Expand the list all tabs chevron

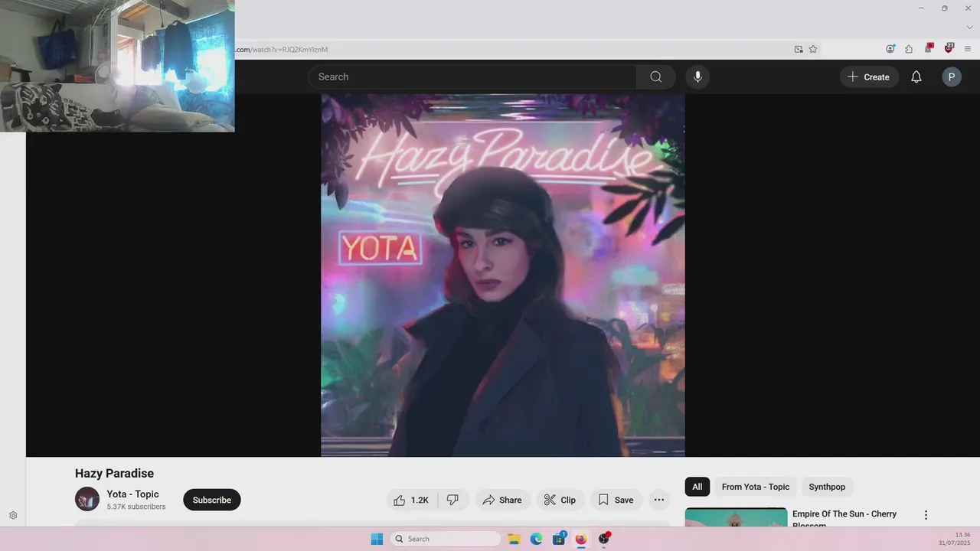(x=969, y=28)
